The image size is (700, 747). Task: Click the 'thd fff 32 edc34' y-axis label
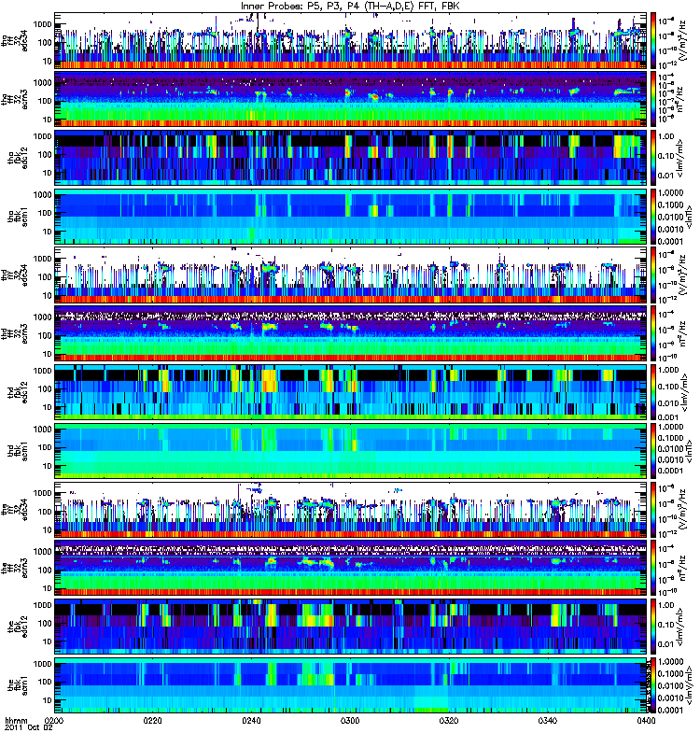point(14,275)
